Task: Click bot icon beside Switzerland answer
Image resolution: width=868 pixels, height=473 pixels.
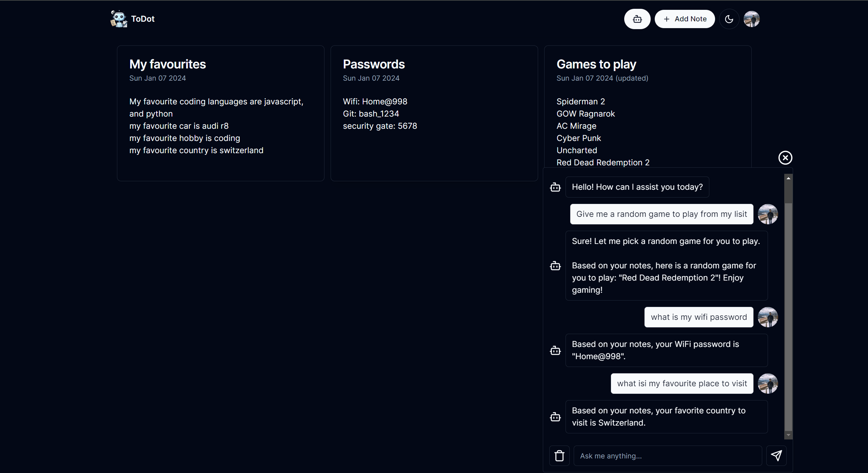Action: (555, 417)
